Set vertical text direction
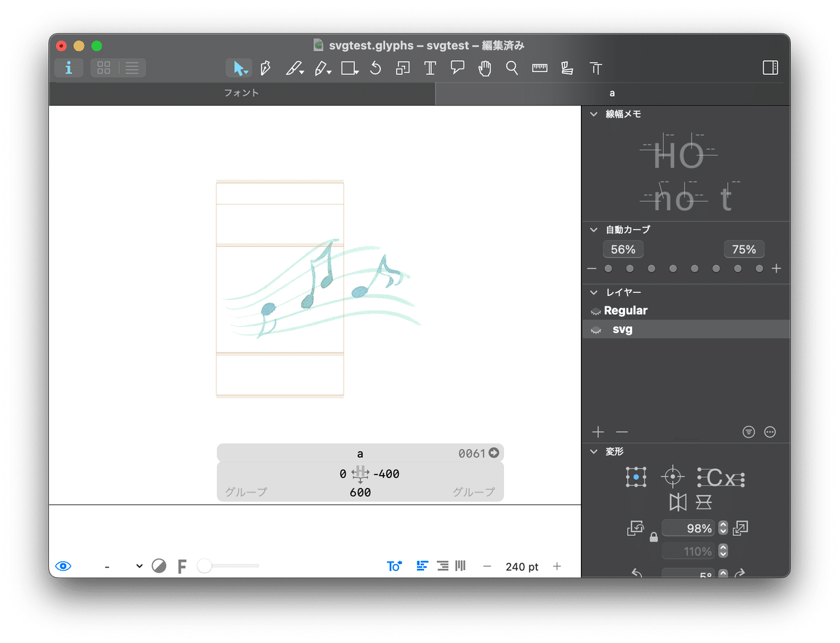 [x=461, y=566]
